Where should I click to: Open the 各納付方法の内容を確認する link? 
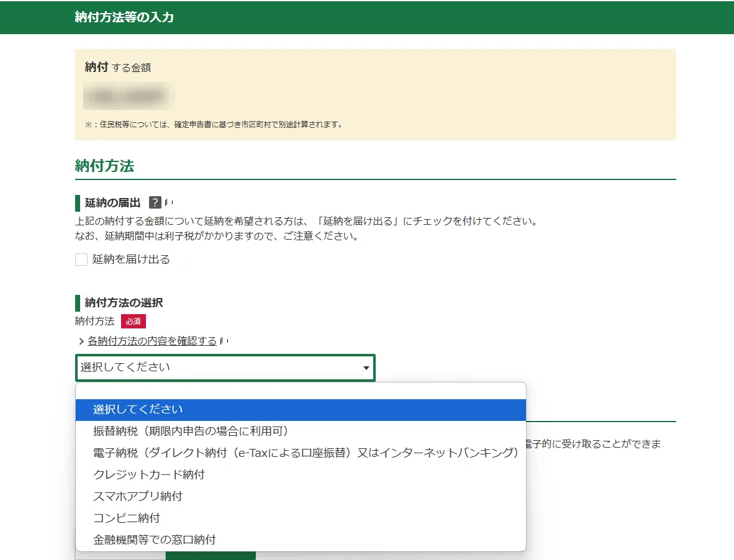pyautogui.click(x=152, y=341)
